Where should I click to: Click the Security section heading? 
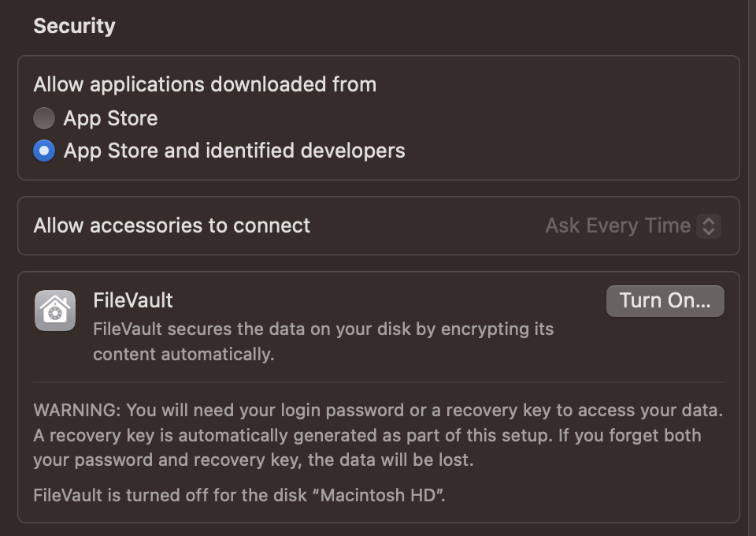[74, 26]
